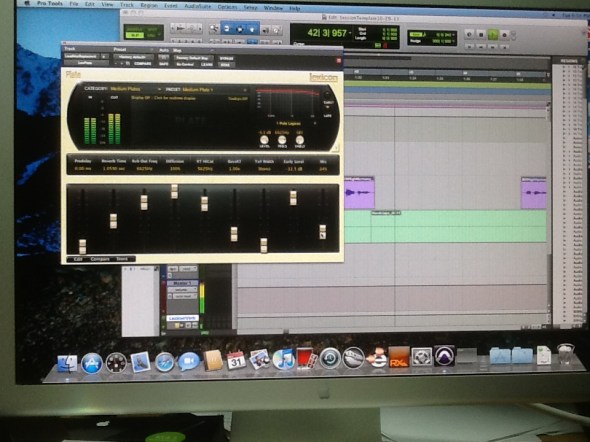Open the App Store from the Dock

[x=92, y=363]
